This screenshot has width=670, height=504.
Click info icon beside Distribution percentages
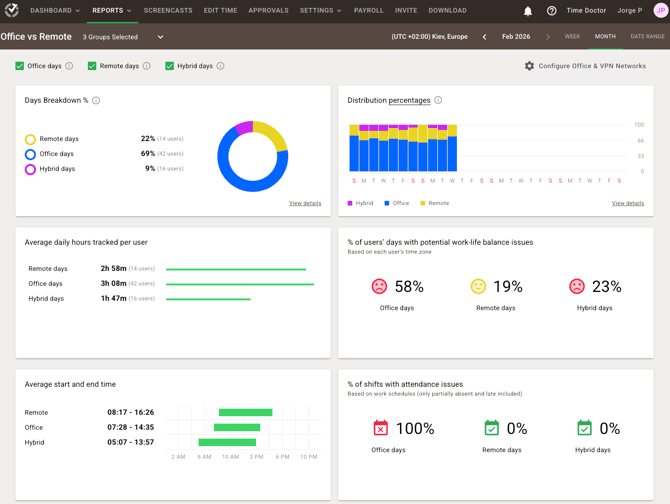point(438,101)
